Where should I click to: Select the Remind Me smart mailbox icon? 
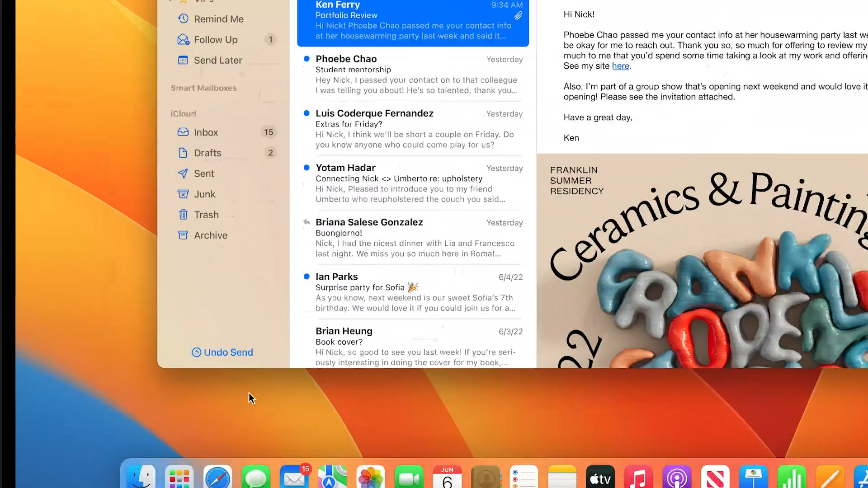pyautogui.click(x=183, y=19)
